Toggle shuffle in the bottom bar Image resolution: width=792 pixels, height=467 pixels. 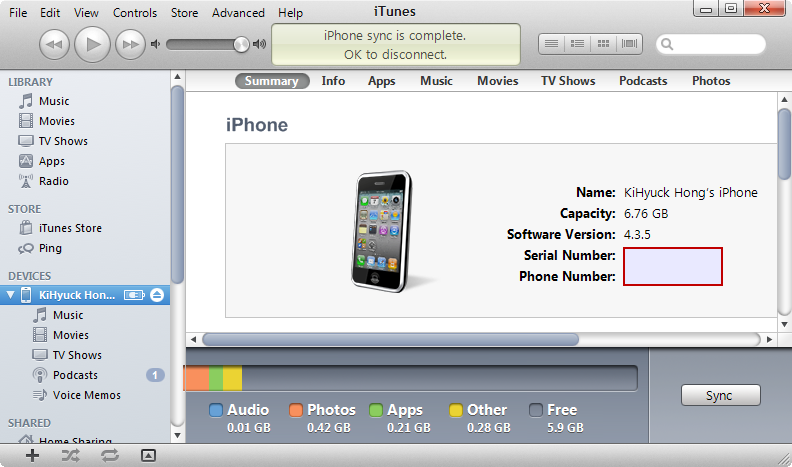pos(70,456)
